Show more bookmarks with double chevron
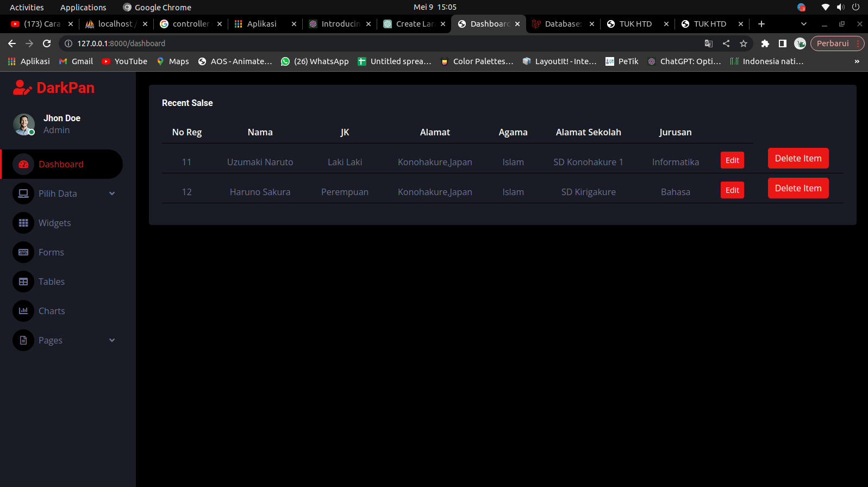The image size is (868, 487). click(x=857, y=61)
